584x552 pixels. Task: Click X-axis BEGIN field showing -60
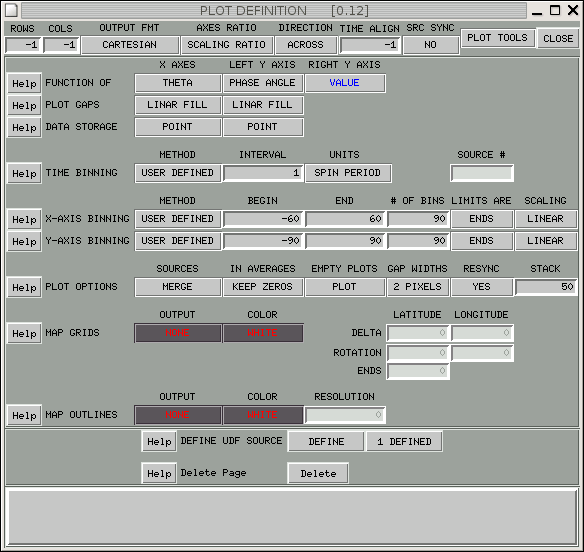[263, 219]
